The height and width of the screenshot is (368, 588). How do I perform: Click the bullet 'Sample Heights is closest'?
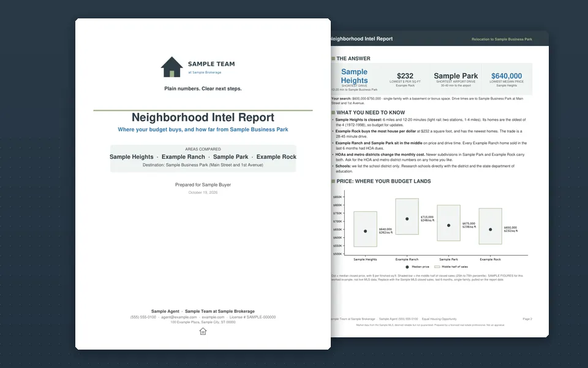coord(431,123)
